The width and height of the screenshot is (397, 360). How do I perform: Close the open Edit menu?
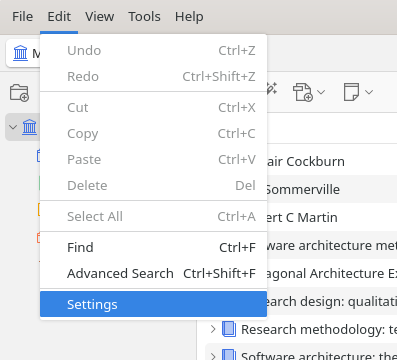click(59, 16)
